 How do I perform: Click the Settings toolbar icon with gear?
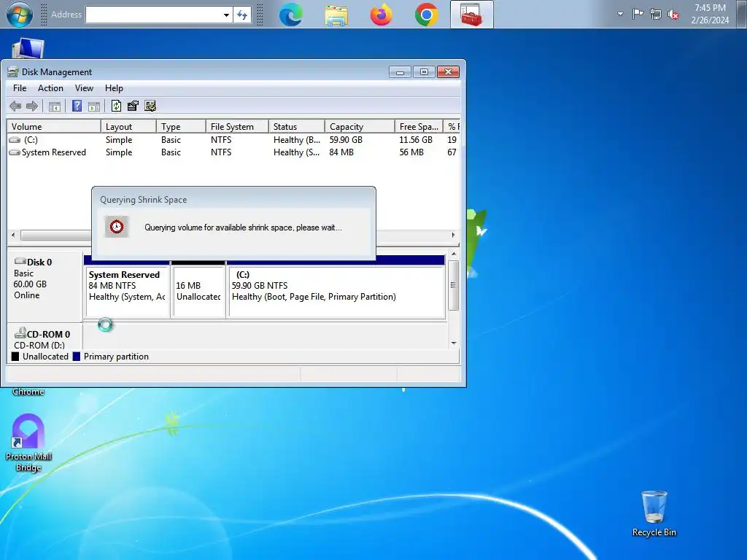[150, 106]
